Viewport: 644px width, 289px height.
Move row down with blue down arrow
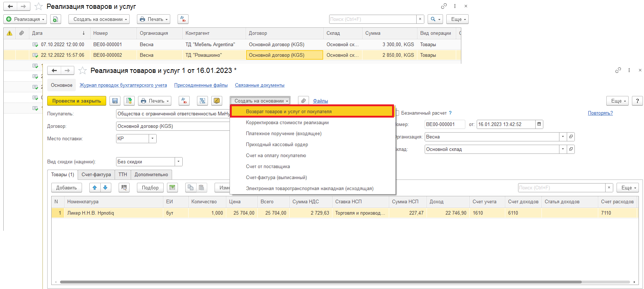tap(105, 188)
